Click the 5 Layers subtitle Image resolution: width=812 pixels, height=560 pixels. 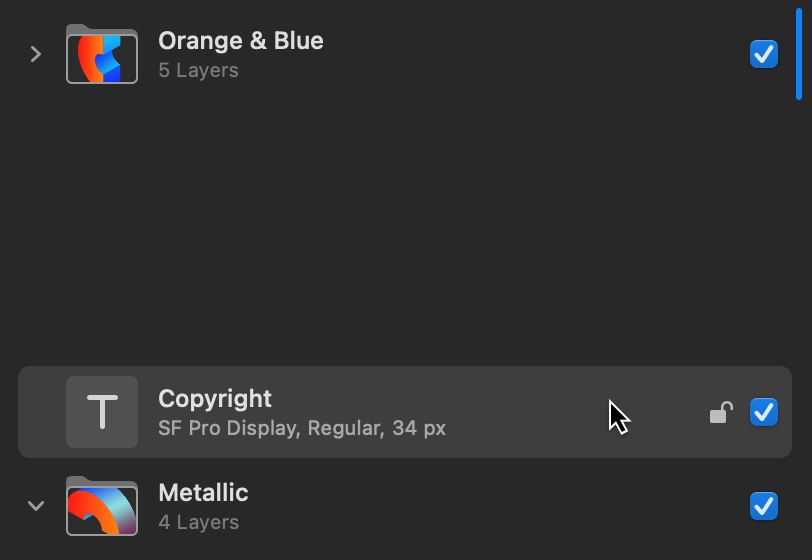click(198, 70)
